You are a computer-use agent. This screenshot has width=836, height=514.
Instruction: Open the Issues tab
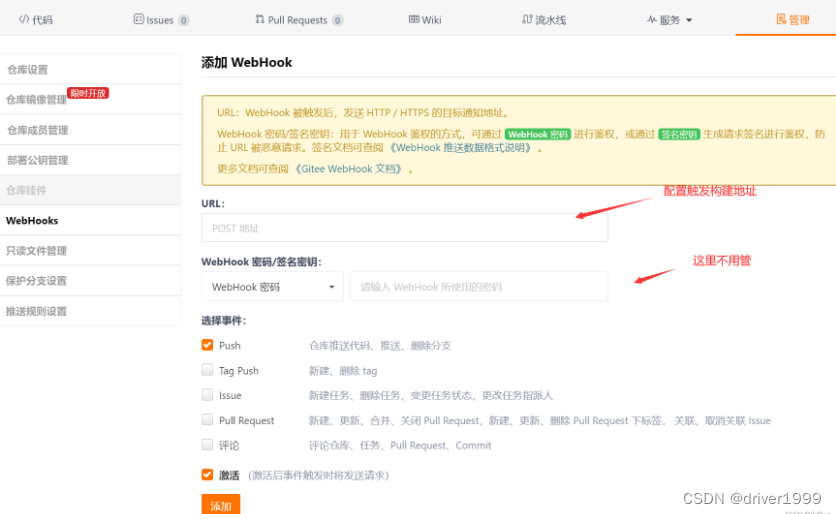click(x=161, y=20)
